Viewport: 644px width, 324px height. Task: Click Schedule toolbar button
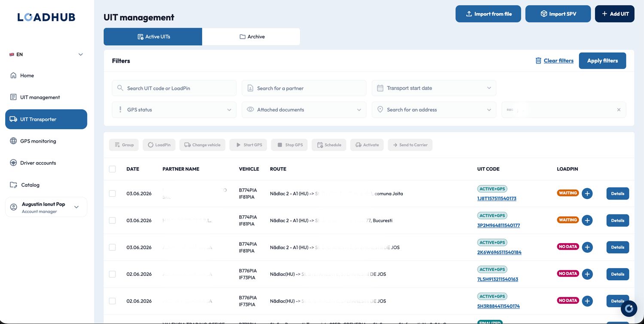[329, 145]
